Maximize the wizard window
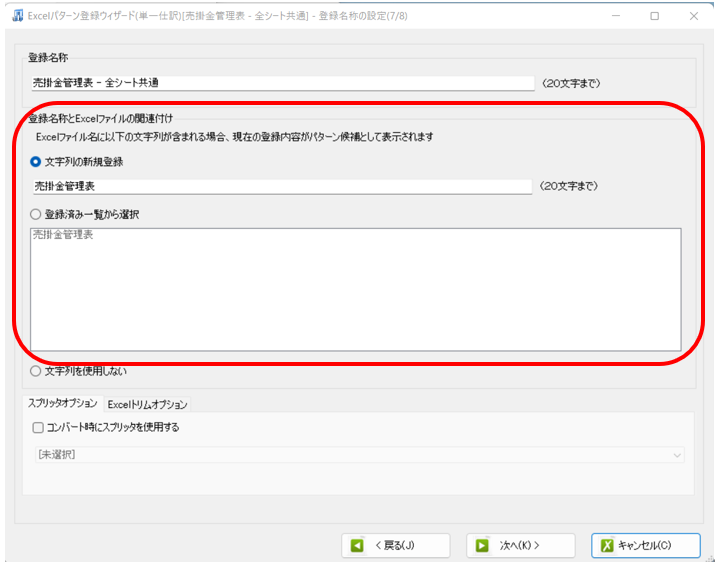 pos(654,16)
